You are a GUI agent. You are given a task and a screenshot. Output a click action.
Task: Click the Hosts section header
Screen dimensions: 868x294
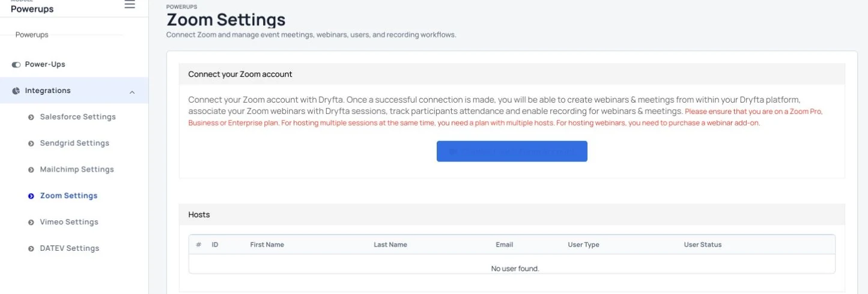(199, 214)
